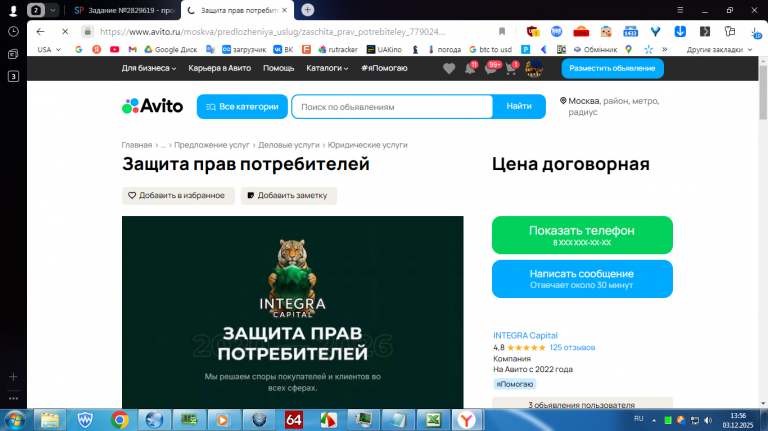Expand the collapsed breadcrumb ellipsis
The height and width of the screenshot is (431, 768).
[x=163, y=145]
